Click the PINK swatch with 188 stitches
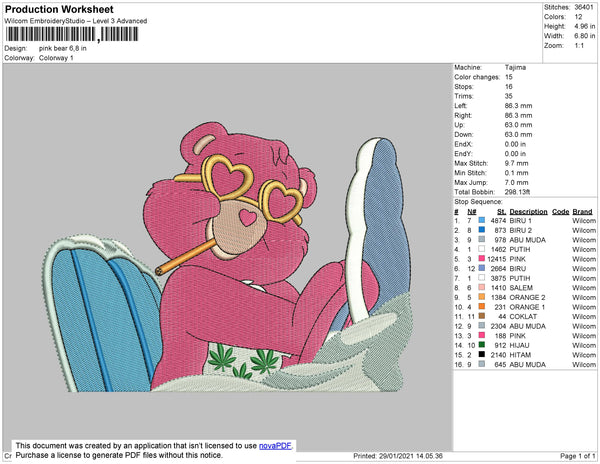600x464 pixels. 481,335
